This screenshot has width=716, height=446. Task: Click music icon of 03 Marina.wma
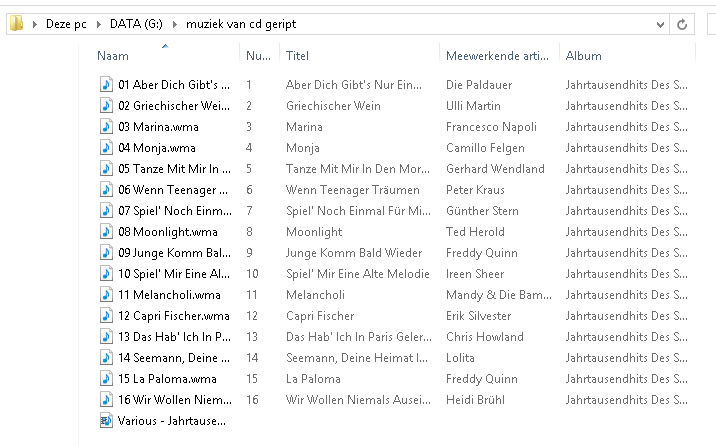coord(106,126)
